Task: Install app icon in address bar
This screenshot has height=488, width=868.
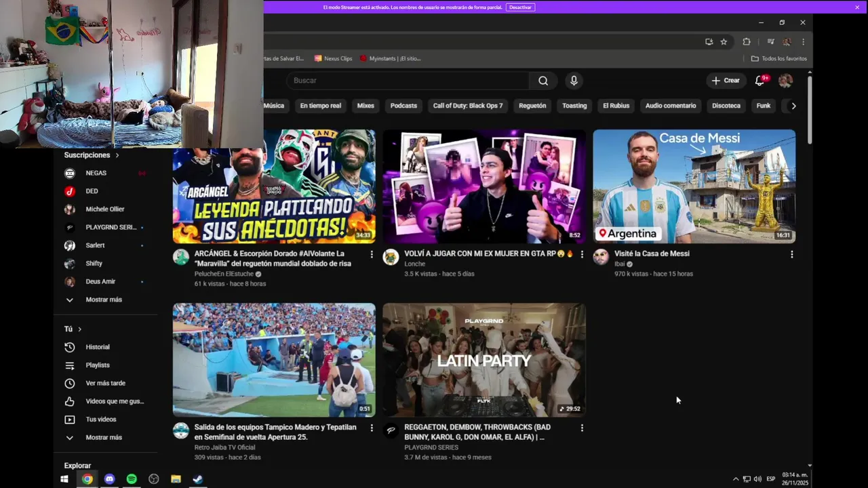Action: pyautogui.click(x=709, y=41)
